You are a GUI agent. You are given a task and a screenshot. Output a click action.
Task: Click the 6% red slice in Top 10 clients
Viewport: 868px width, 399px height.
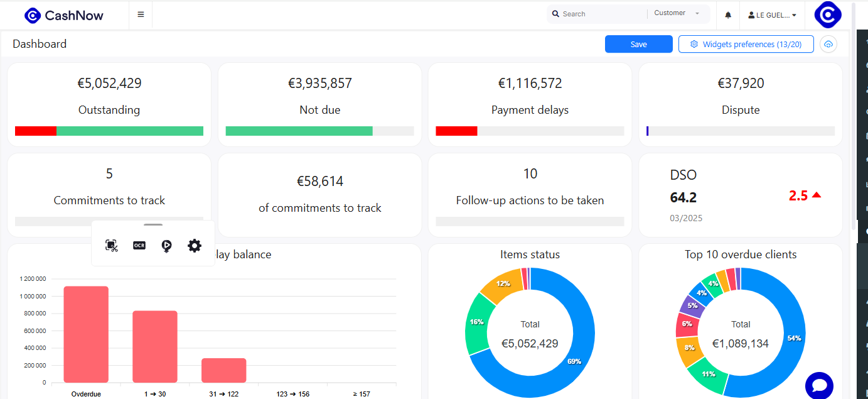pos(687,324)
